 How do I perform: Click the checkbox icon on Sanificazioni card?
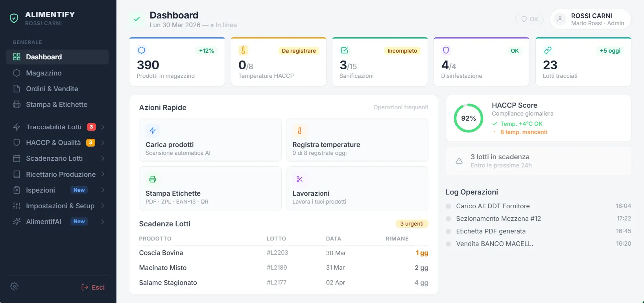[x=345, y=50]
